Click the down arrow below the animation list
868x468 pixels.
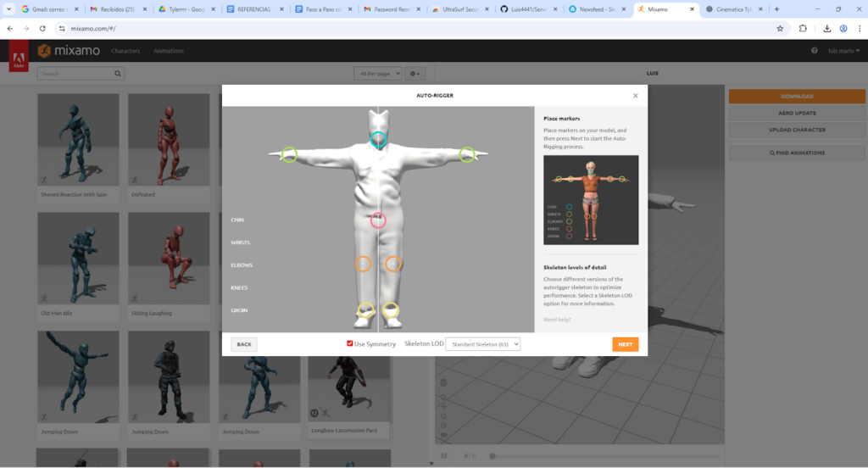click(x=431, y=464)
